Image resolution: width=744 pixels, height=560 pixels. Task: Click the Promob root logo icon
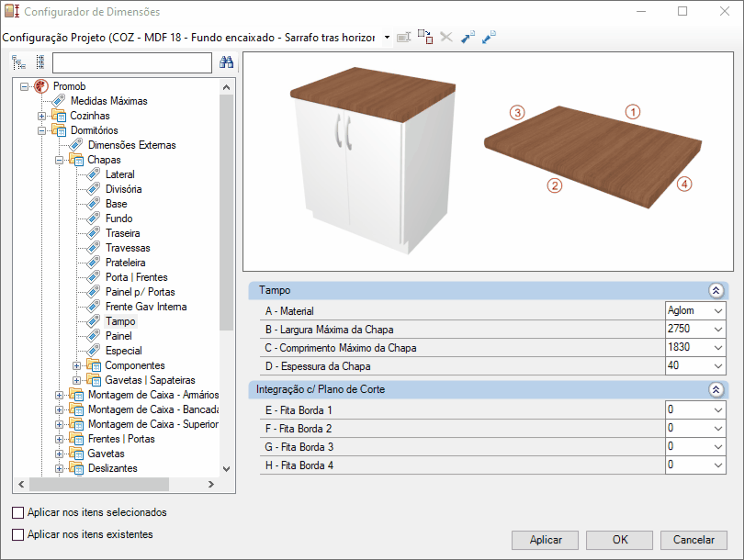click(41, 86)
